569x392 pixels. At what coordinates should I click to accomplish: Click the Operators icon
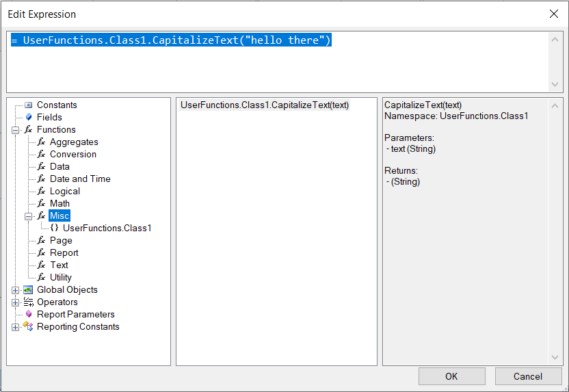[28, 302]
